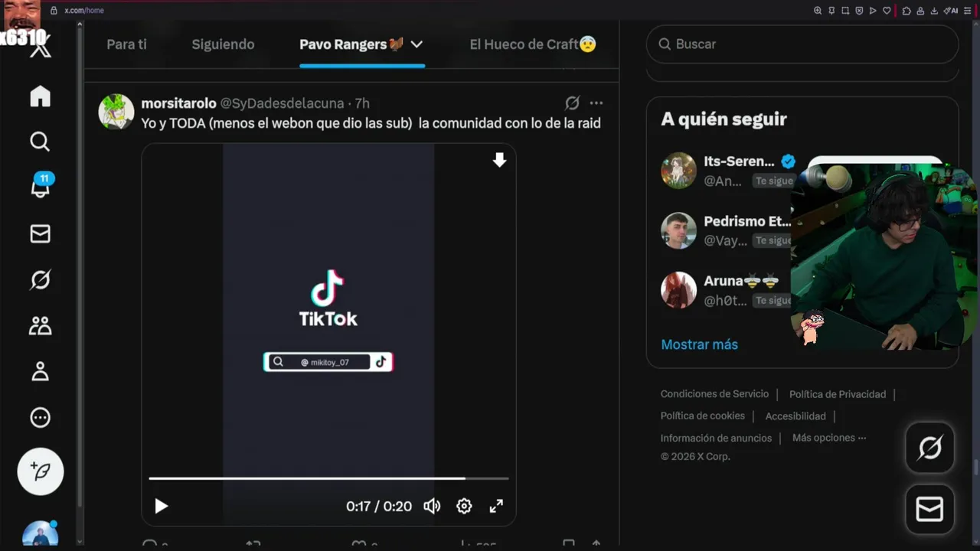Click Aruna avatar picture

(678, 290)
